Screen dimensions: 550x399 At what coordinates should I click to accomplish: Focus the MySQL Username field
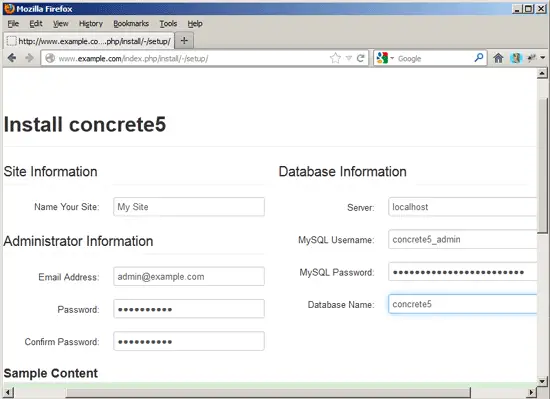[x=463, y=239]
